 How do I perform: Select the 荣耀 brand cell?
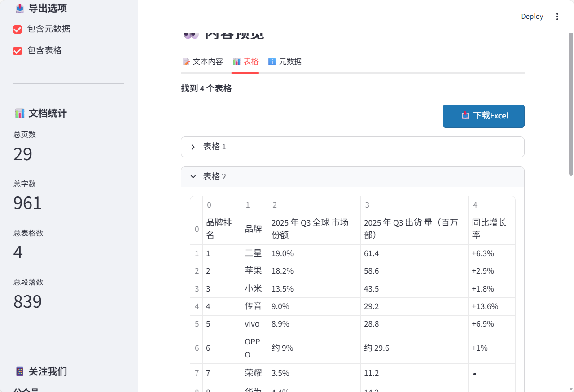tap(254, 373)
